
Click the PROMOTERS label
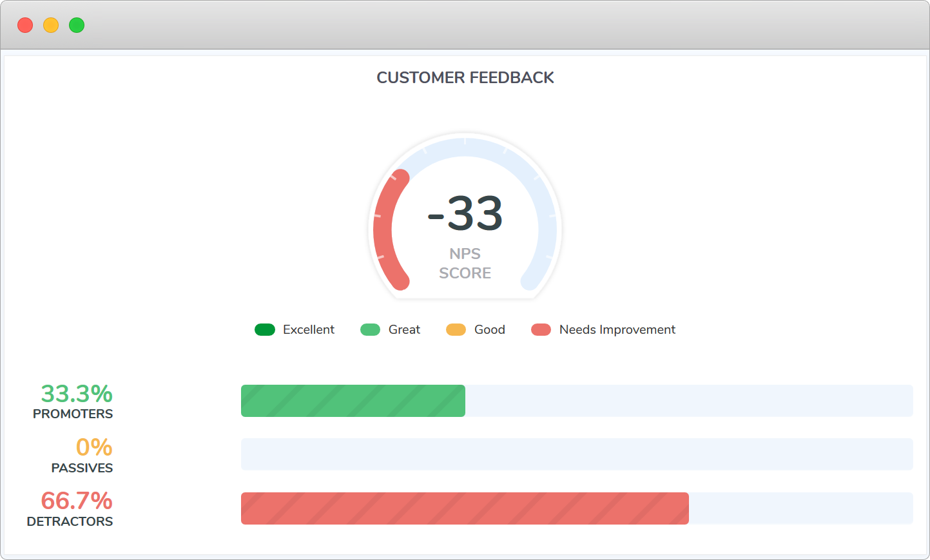73,414
